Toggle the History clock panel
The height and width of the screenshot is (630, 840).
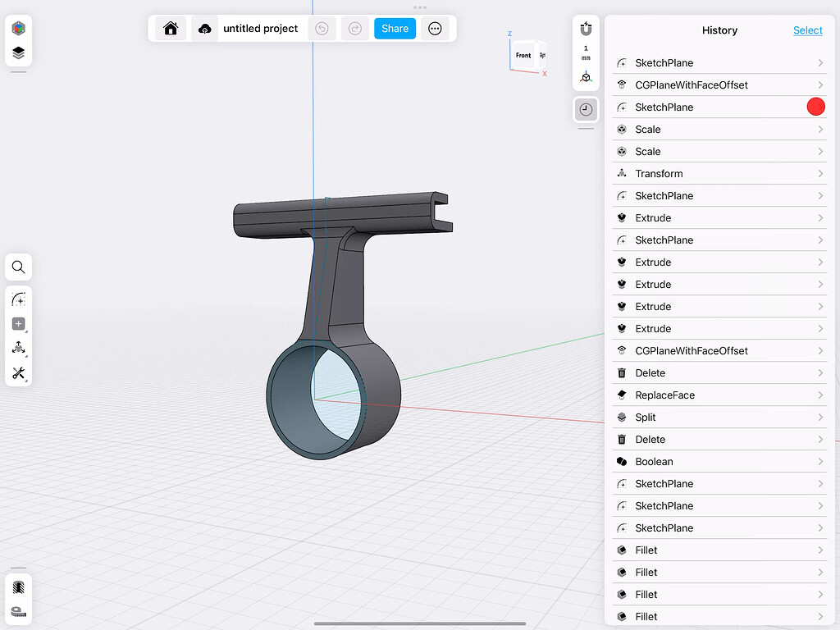point(586,109)
